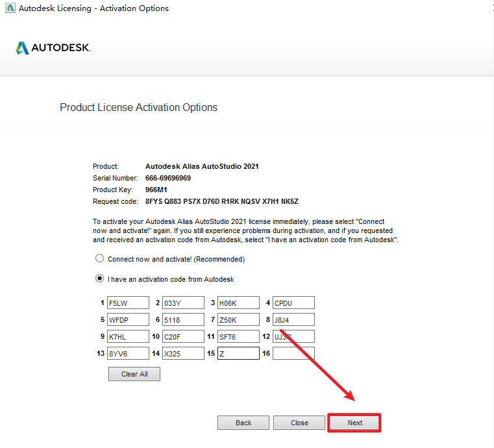This screenshot has height=448, width=494.
Task: Click the serial number 666-69696969
Action: click(168, 178)
